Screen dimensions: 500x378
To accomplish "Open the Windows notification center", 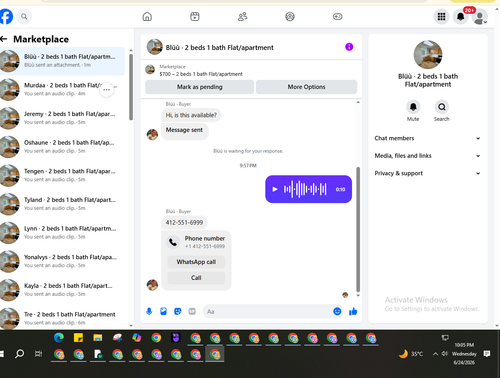I will pos(487,354).
